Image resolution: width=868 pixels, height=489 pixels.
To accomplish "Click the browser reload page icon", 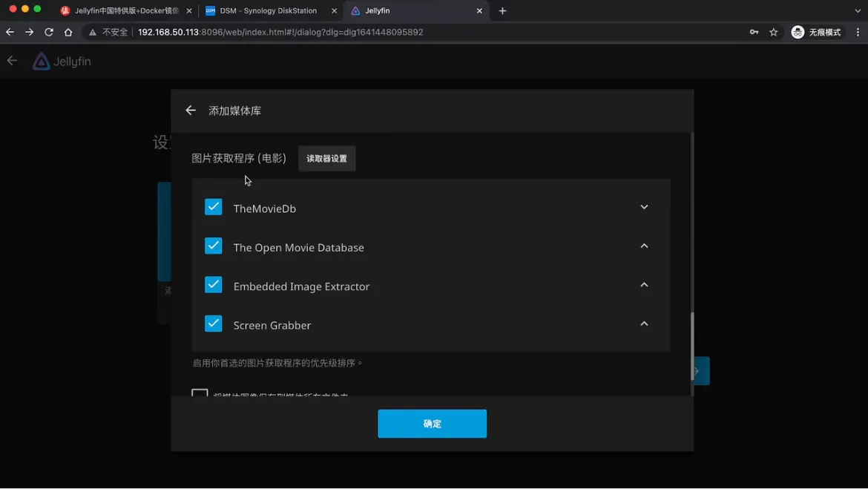I will tap(49, 32).
